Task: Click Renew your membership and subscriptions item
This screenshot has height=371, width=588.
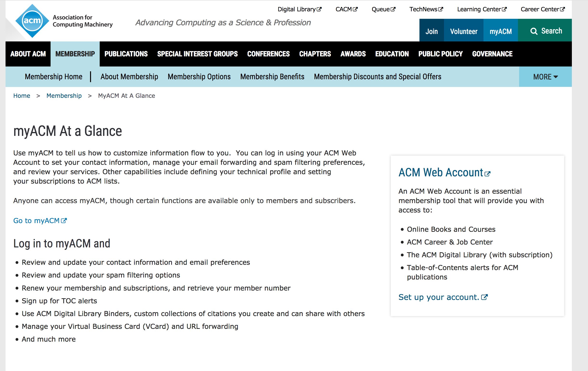Action: pyautogui.click(x=156, y=288)
